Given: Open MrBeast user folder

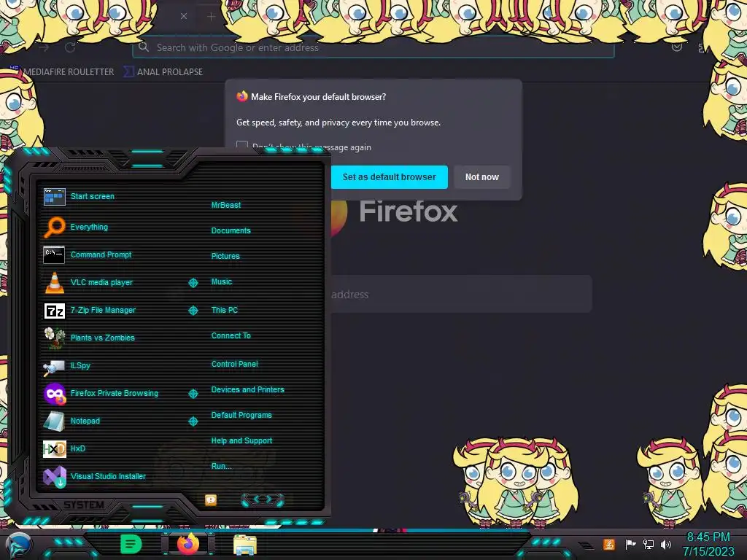Looking at the screenshot, I should coord(226,205).
